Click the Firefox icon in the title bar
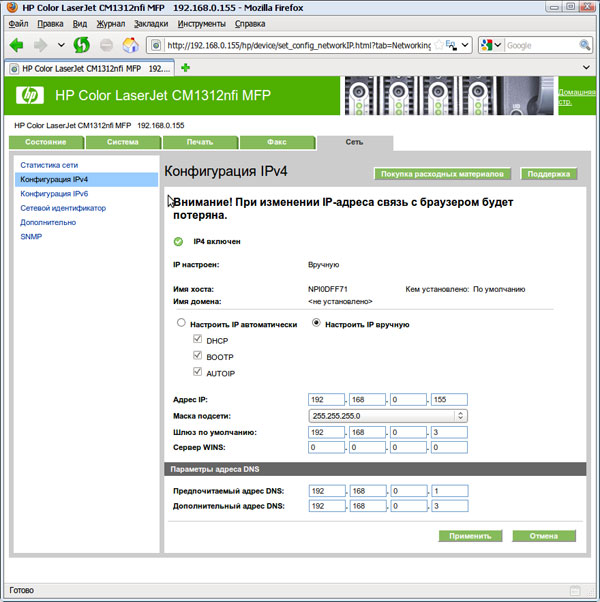 13,7
